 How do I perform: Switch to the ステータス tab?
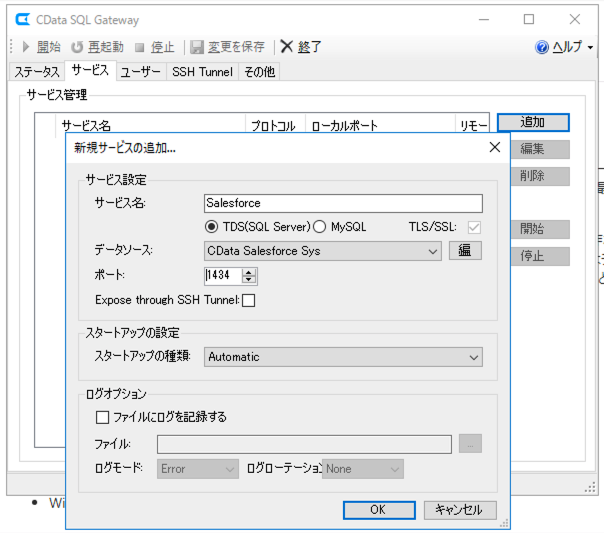[x=37, y=72]
